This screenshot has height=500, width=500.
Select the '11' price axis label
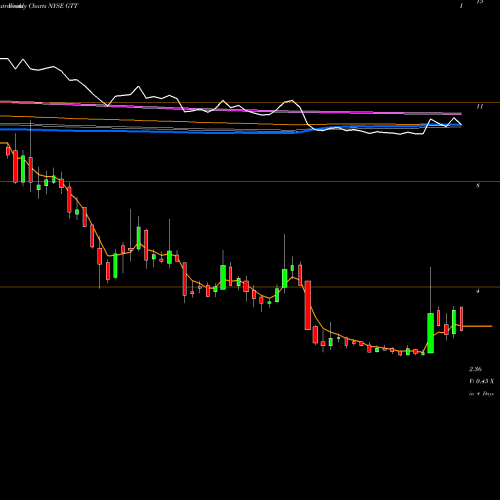point(479,107)
